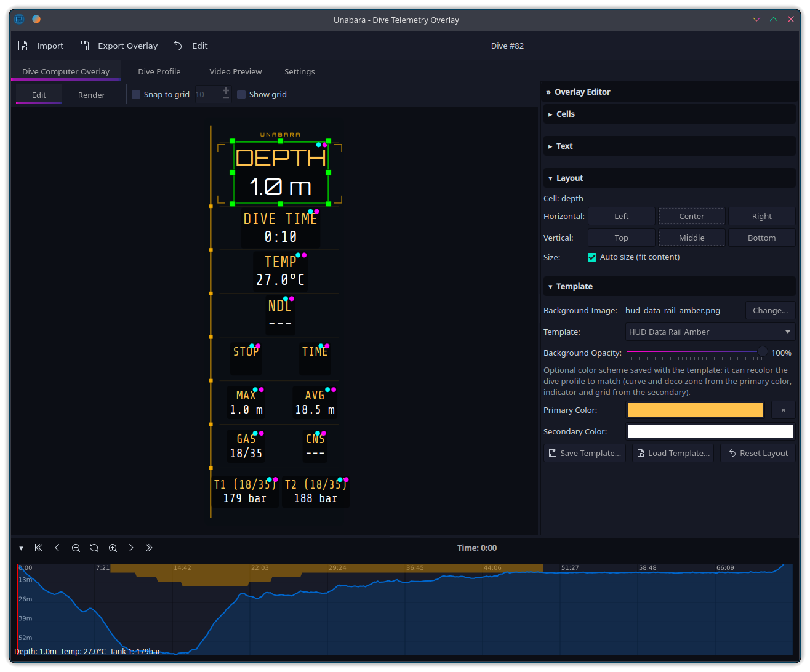Click the Change... background image button
810x672 pixels.
(770, 310)
